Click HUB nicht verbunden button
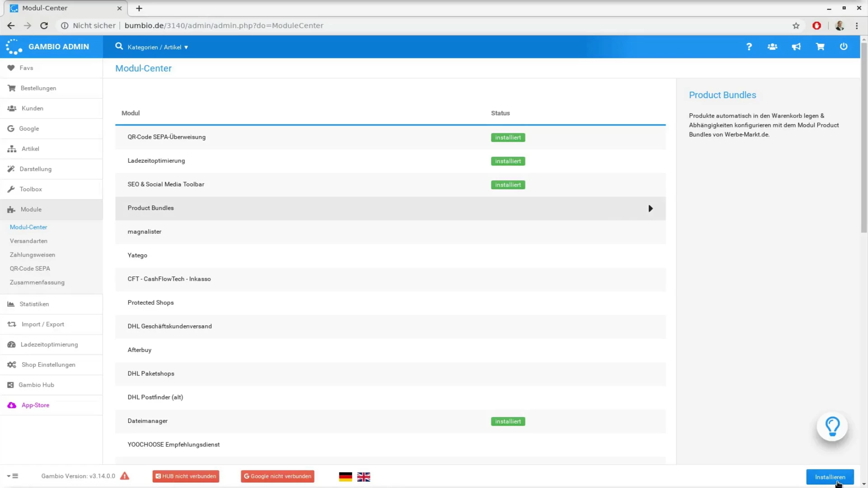The width and height of the screenshot is (868, 488). (186, 476)
